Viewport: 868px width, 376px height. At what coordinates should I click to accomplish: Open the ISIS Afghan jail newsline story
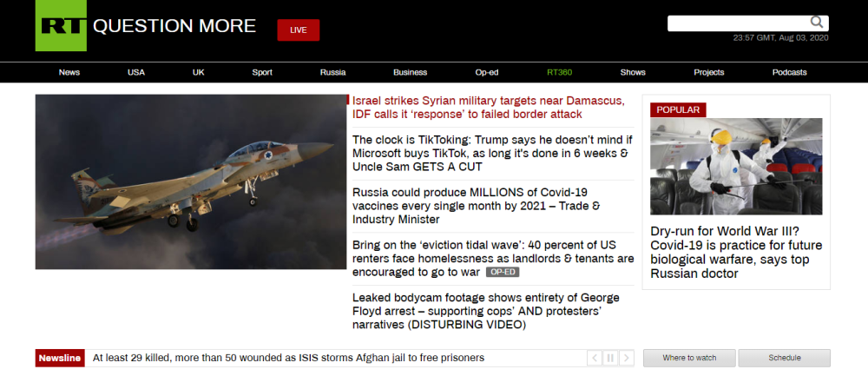288,359
